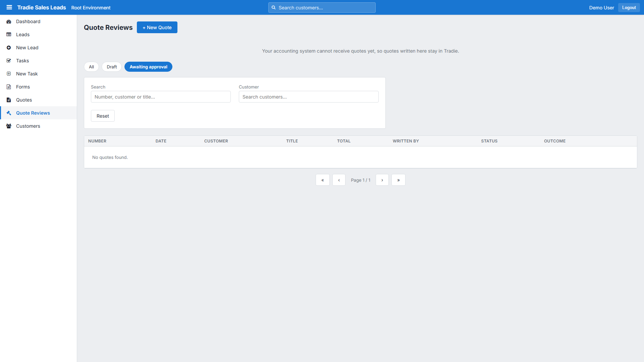This screenshot has height=362, width=644.
Task: Click the Quote Reviews gavel icon
Action: coord(9,113)
